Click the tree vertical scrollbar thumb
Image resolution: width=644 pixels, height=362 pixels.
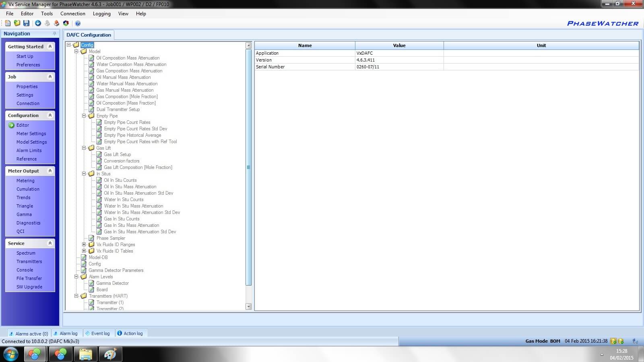(x=248, y=167)
